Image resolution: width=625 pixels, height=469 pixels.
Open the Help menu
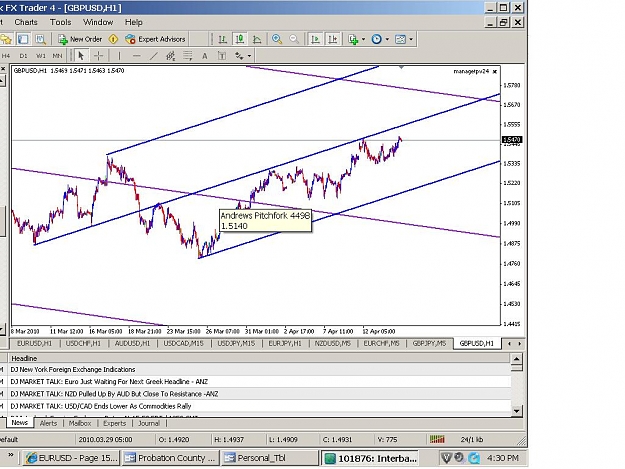(134, 22)
